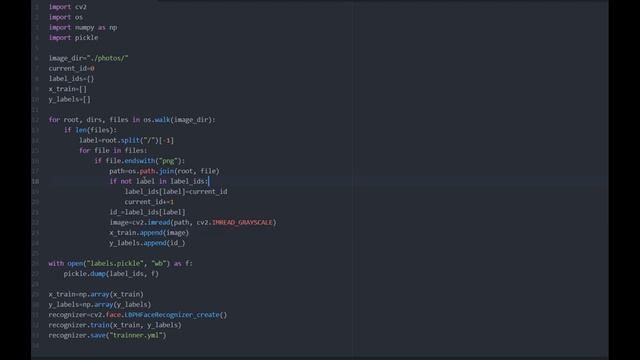Click the pickle.dump(label_ids, f) line
Screen dimensions: 640x360
coord(111,273)
